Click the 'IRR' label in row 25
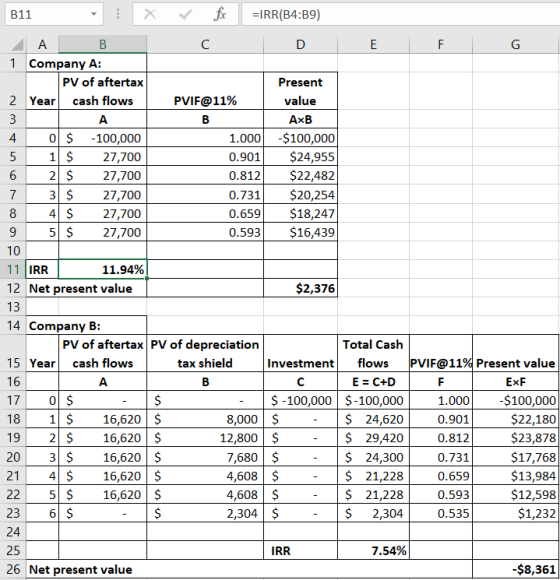 300,550
